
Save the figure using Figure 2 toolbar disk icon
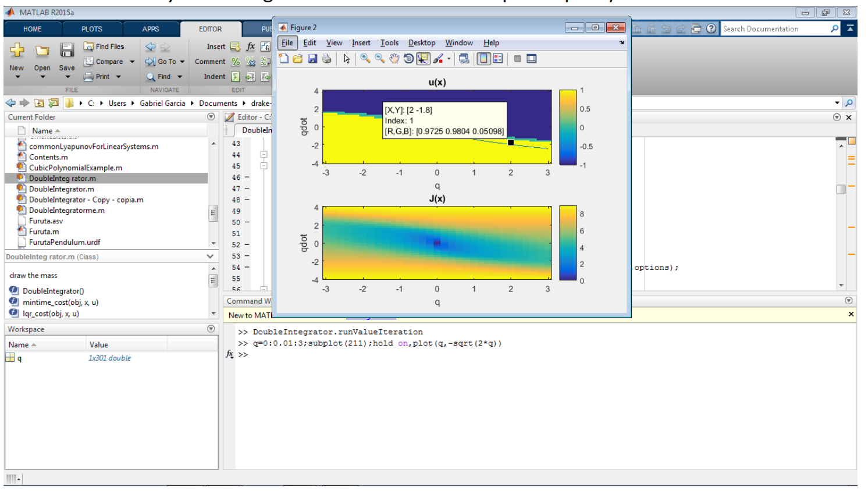[x=312, y=59]
